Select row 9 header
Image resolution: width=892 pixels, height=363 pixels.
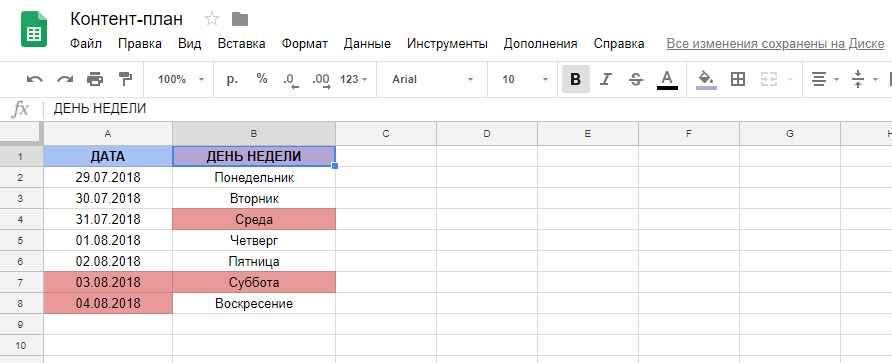[22, 324]
